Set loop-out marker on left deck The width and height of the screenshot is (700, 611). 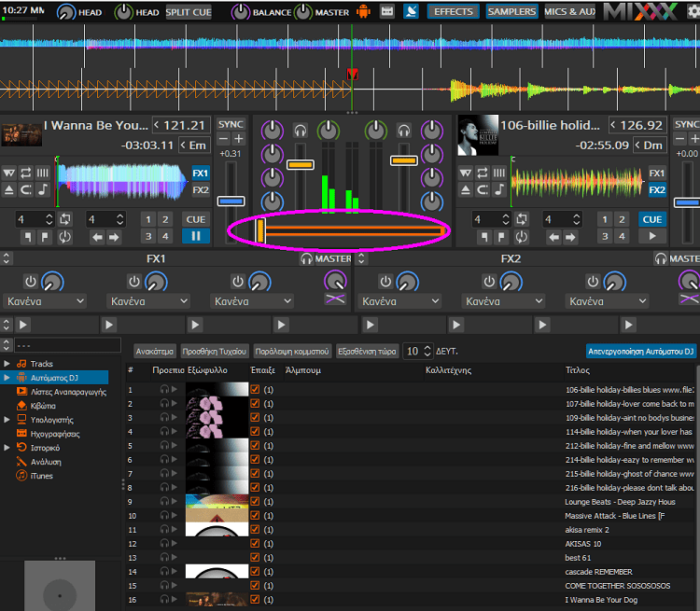tap(45, 237)
